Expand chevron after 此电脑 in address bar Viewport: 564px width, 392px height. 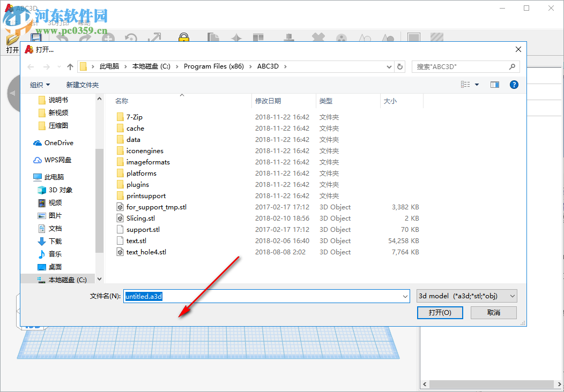tap(125, 66)
